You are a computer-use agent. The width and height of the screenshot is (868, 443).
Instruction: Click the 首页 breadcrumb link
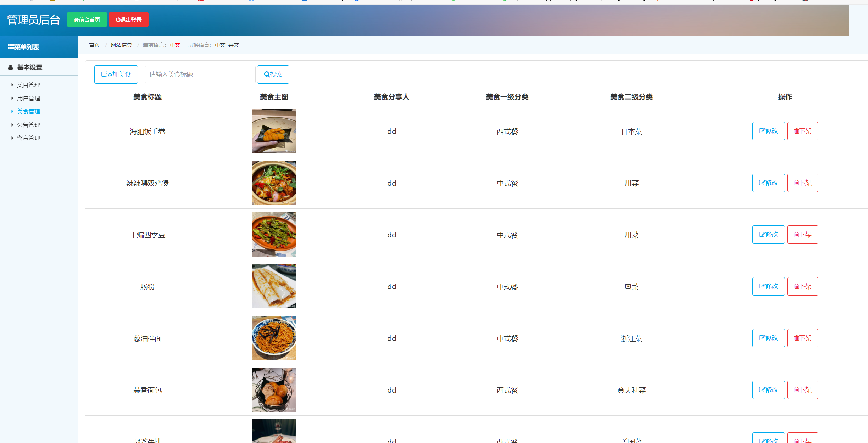94,45
